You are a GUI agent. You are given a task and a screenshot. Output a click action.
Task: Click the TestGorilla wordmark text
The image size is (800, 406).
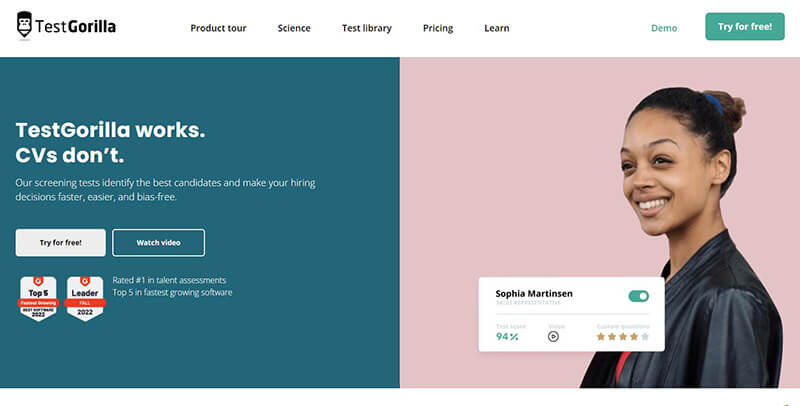[76, 27]
